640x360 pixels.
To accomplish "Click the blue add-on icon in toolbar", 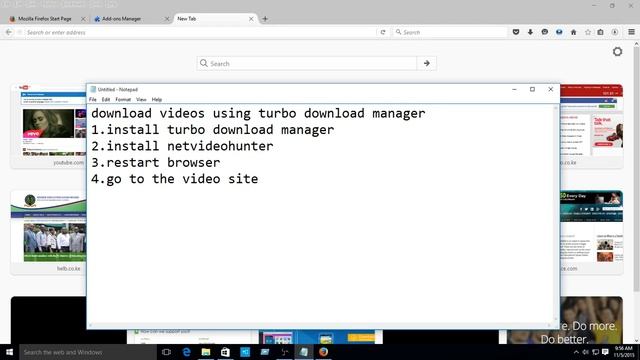I will 559,32.
